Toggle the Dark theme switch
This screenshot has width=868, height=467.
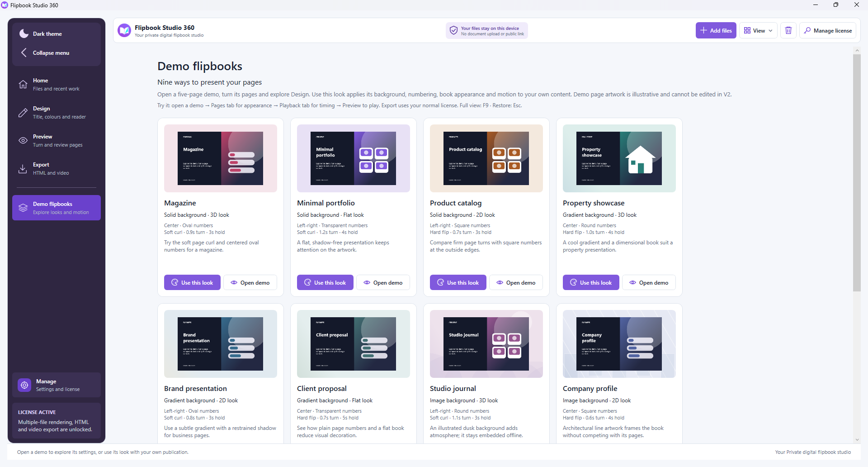coord(57,34)
